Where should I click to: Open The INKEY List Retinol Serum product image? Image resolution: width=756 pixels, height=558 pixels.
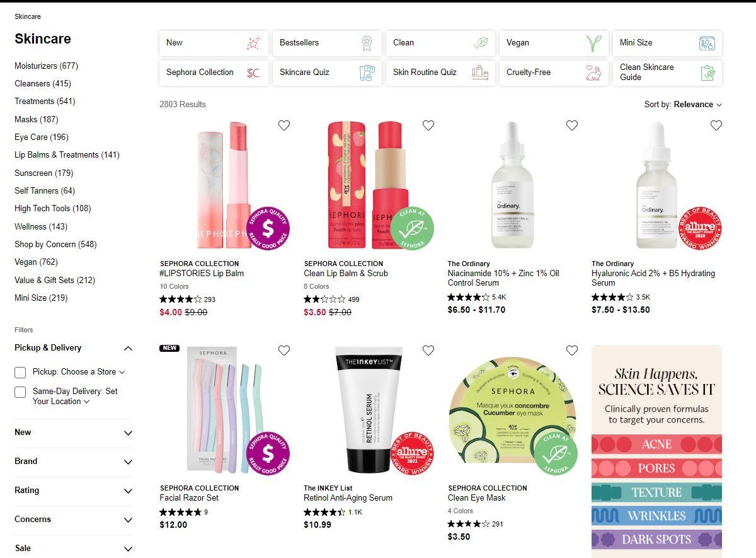[369, 410]
